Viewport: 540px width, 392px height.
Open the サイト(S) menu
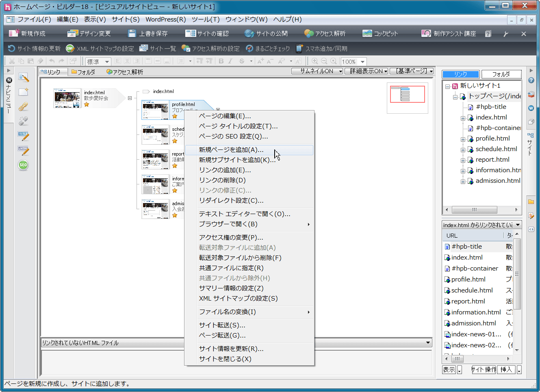126,19
